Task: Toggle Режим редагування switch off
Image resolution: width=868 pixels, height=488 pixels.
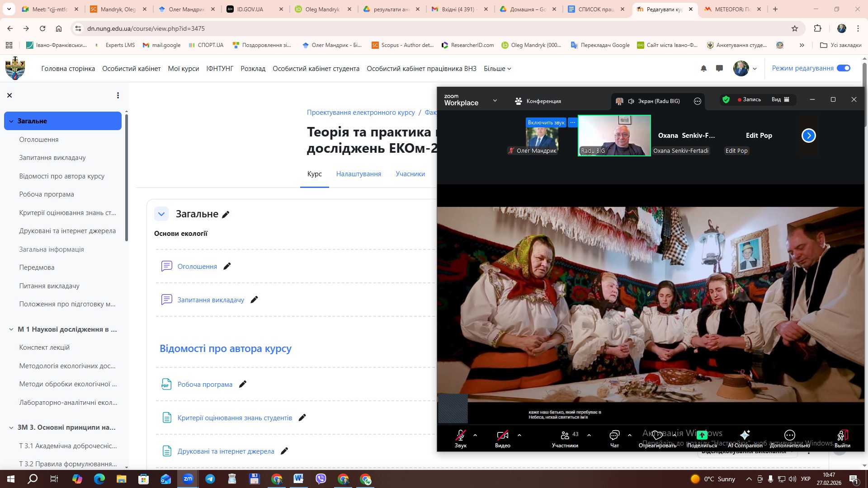Action: (843, 68)
